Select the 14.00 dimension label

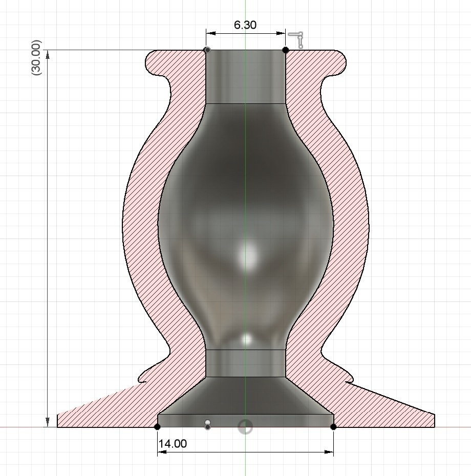[173, 444]
